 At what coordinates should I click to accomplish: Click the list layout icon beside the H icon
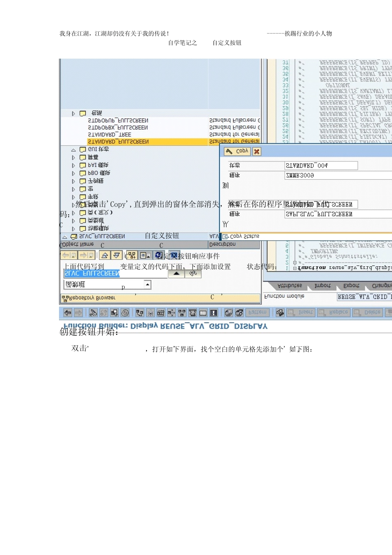pyautogui.click(x=203, y=313)
